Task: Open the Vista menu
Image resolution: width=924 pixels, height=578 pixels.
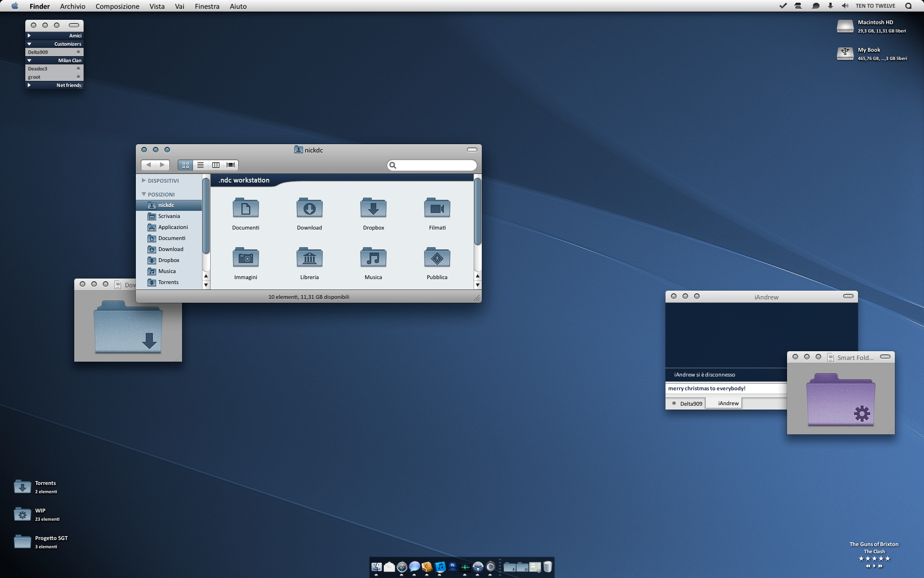Action: point(157,6)
